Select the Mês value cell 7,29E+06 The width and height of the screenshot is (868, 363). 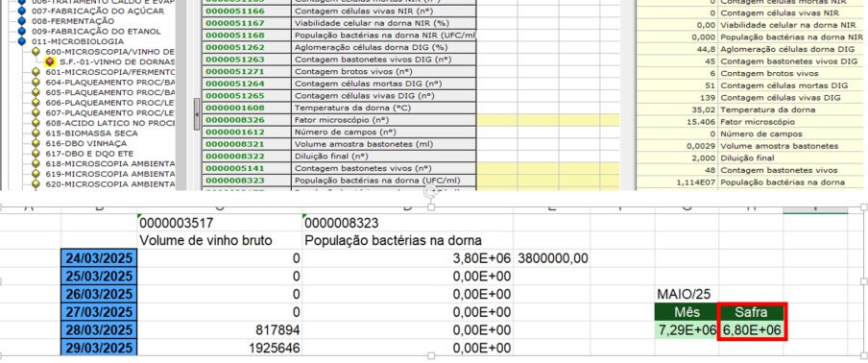tap(687, 330)
